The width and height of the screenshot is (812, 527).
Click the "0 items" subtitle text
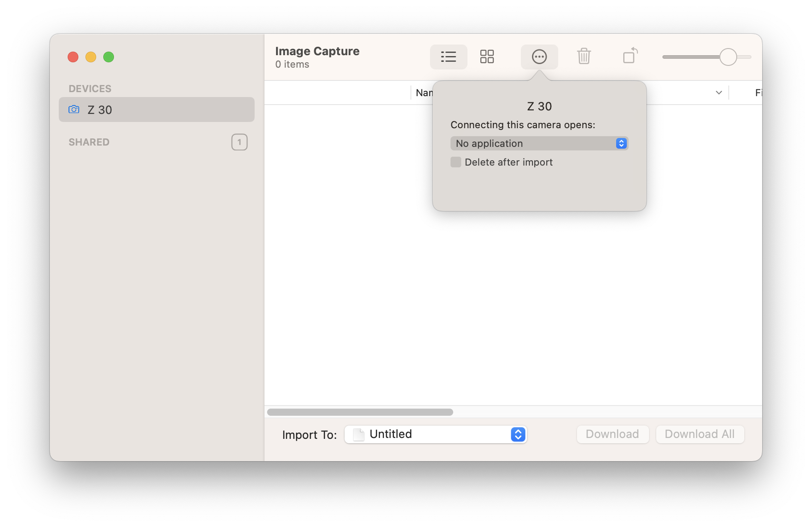(292, 65)
